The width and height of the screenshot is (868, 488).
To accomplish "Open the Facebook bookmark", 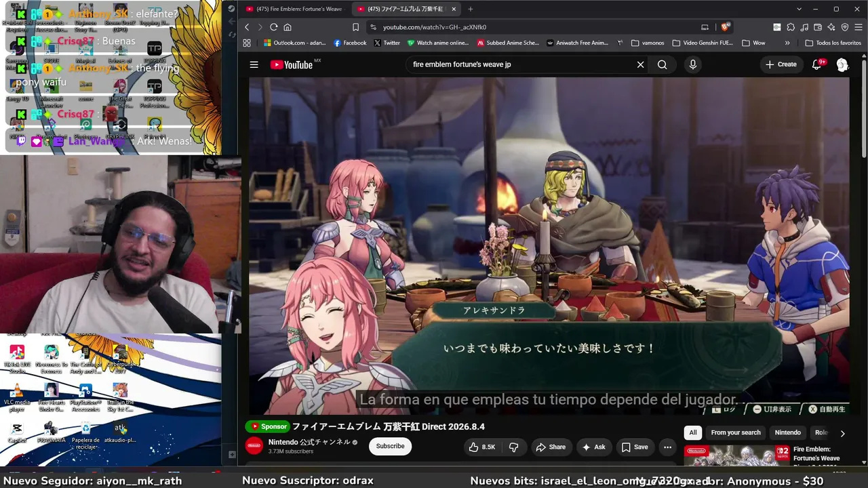I will pos(350,43).
